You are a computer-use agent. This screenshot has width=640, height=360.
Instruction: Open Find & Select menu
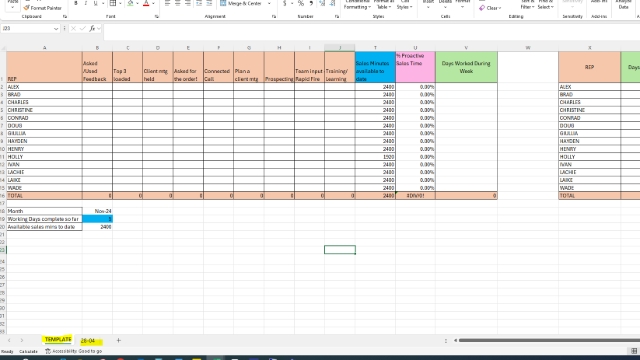(546, 5)
